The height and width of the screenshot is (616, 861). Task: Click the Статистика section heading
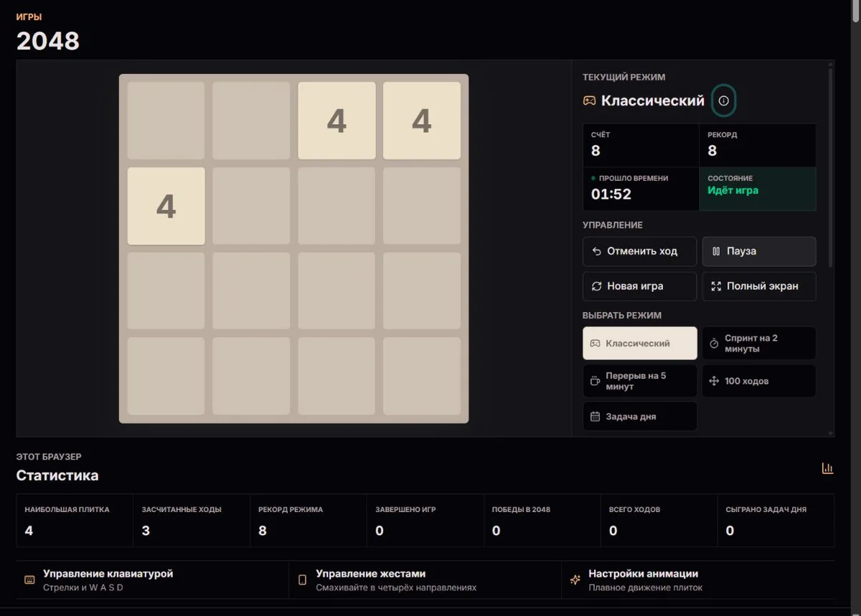57,475
